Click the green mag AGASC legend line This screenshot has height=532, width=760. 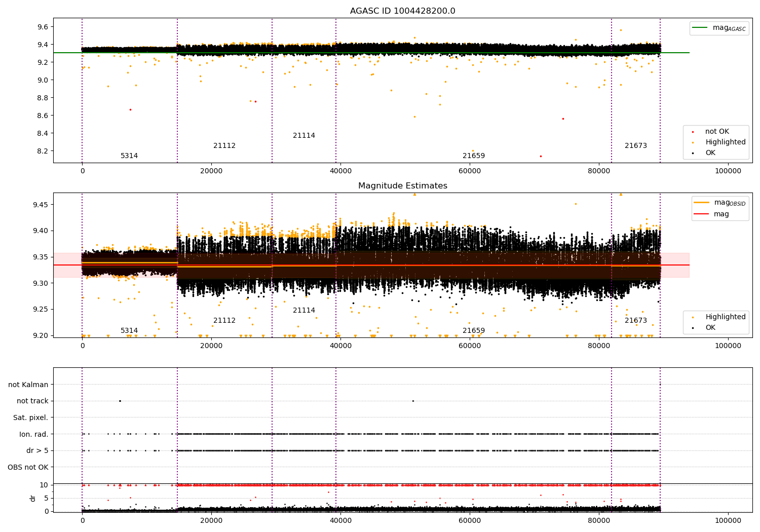701,28
